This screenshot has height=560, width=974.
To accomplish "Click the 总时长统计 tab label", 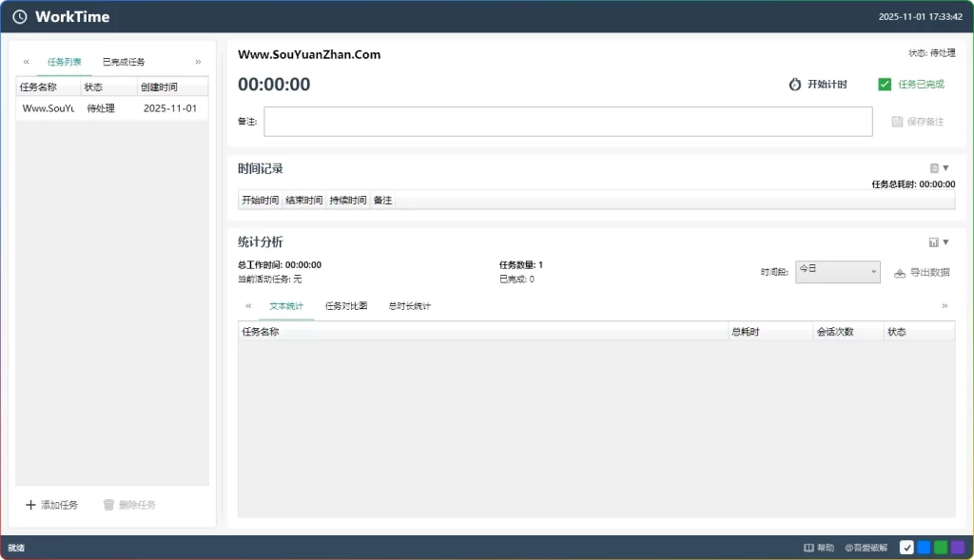I will point(409,306).
